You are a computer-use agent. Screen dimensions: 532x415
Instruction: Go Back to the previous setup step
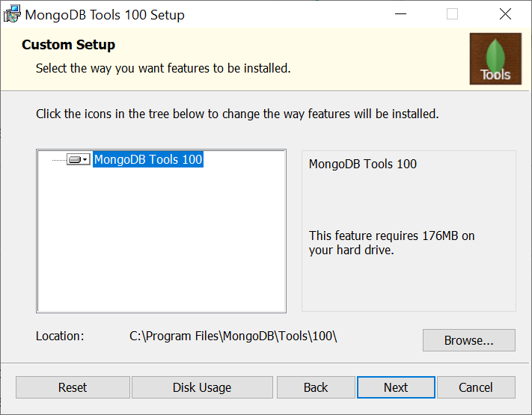tap(316, 387)
